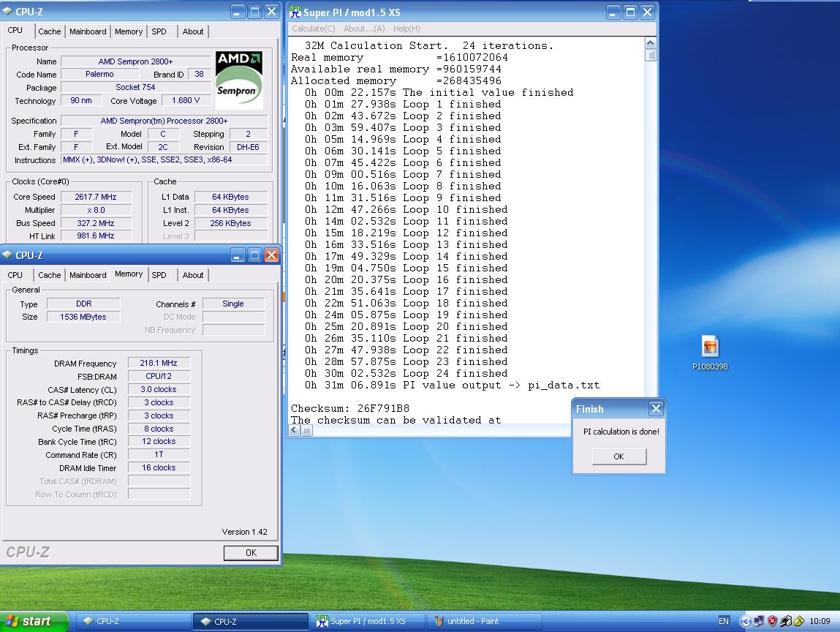Viewport: 840px width, 632px height.
Task: Click Super PI scroll up arrow
Action: [x=651, y=43]
